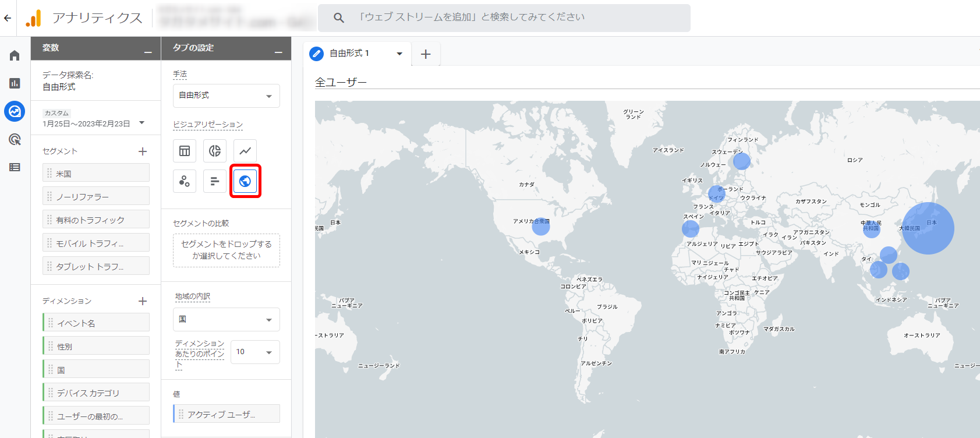The image size is (980, 438).
Task: Click the アクティブ ユーザー value chip
Action: pos(227,414)
